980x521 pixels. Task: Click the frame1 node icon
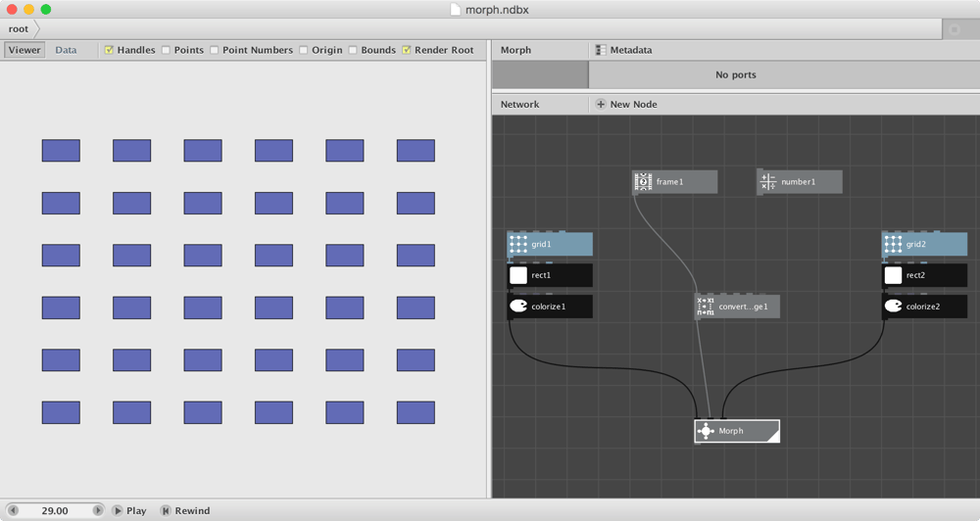pyautogui.click(x=643, y=182)
